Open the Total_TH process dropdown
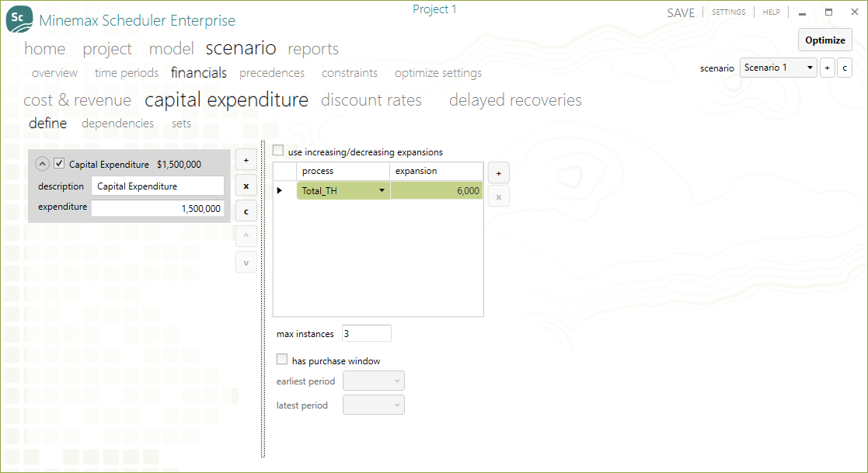868x473 pixels. (x=382, y=190)
